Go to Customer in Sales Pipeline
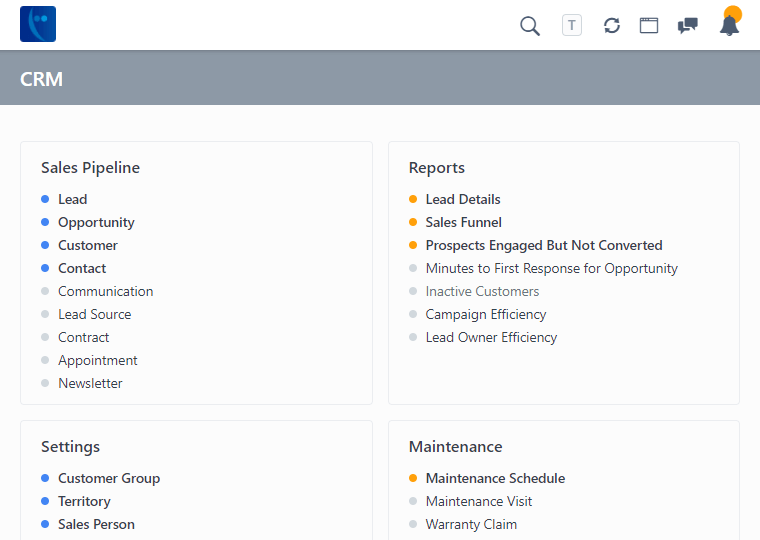 88,245
